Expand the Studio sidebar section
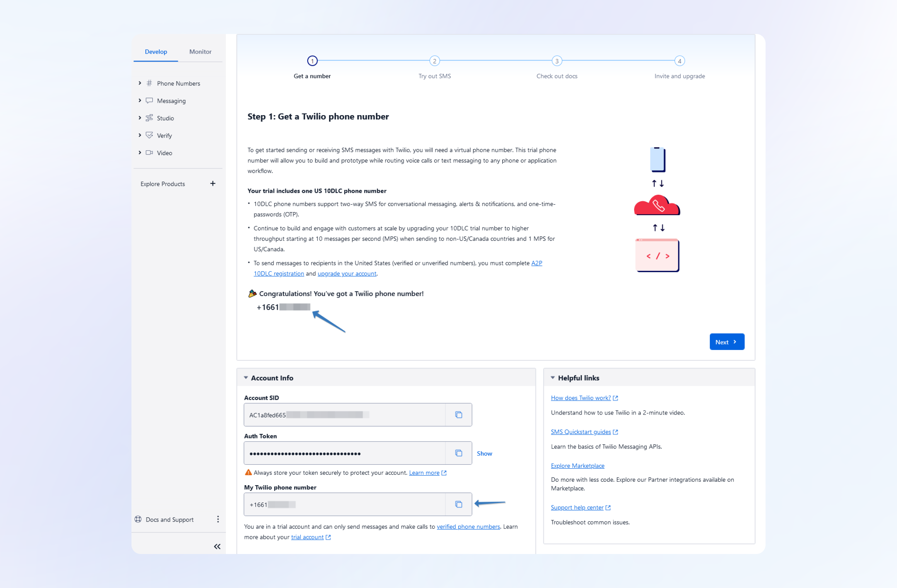The height and width of the screenshot is (588, 897). point(140,118)
